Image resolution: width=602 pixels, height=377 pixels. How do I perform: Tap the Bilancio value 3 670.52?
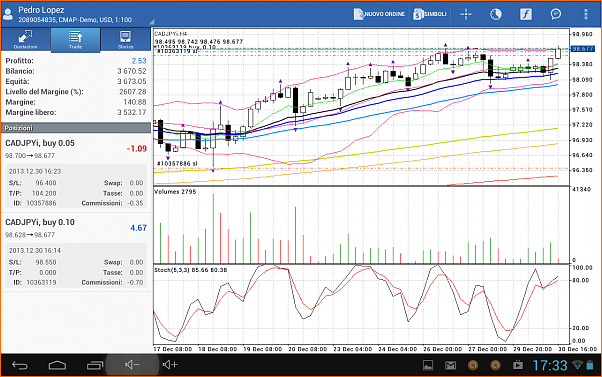tap(132, 71)
